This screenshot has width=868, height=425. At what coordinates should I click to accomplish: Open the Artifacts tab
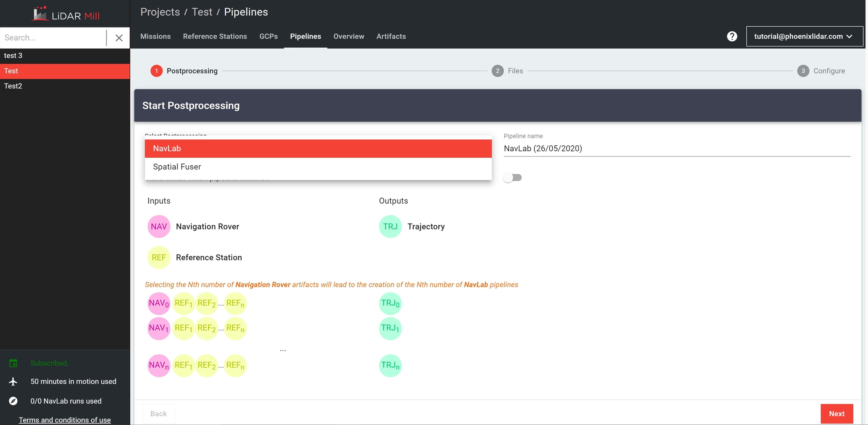(x=391, y=37)
